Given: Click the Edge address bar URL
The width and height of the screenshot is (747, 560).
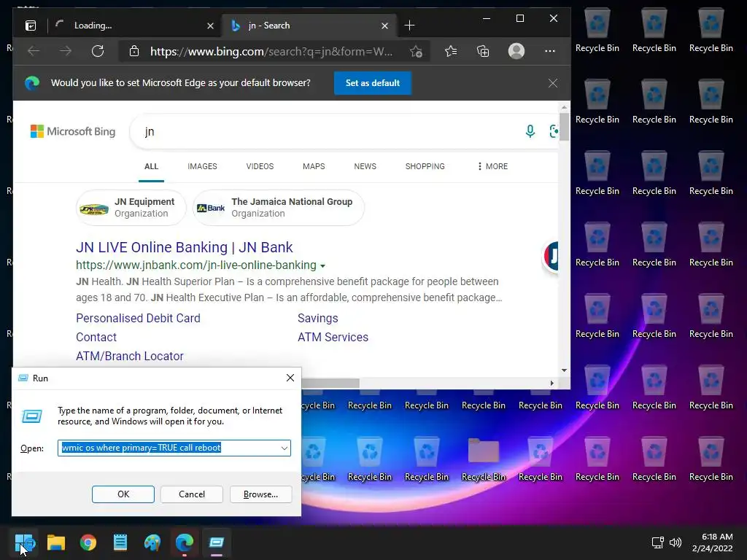Looking at the screenshot, I should pos(271,52).
